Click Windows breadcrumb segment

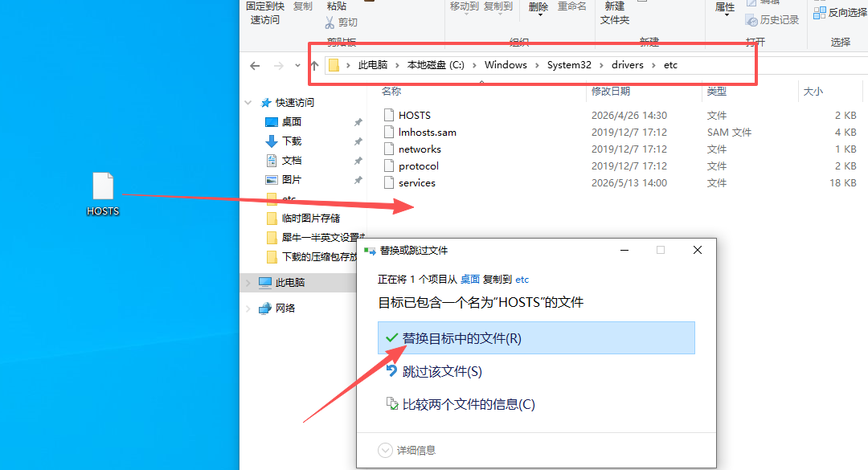click(506, 65)
